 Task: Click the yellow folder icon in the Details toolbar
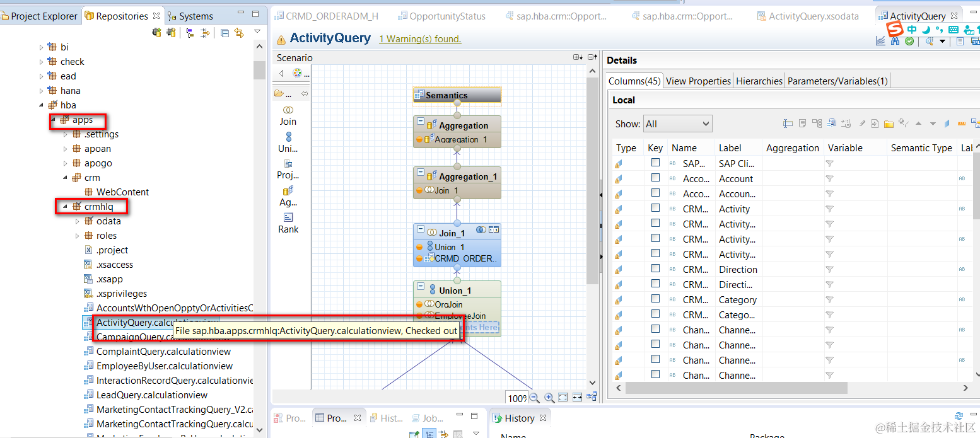889,124
